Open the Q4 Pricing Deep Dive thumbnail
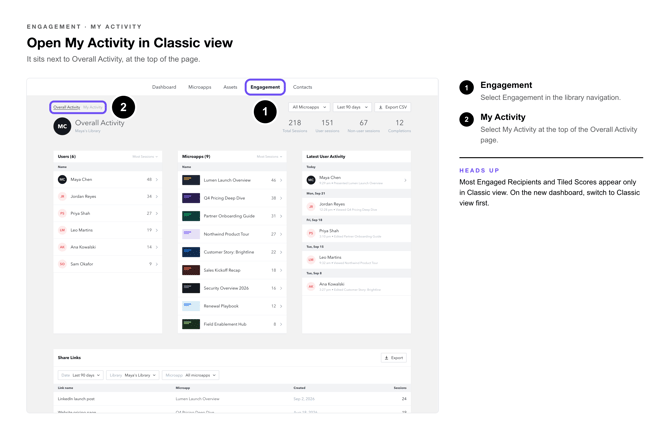 191,198
